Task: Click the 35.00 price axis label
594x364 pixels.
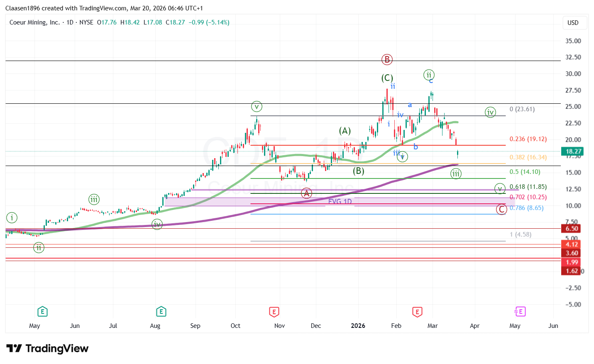Action: click(573, 41)
